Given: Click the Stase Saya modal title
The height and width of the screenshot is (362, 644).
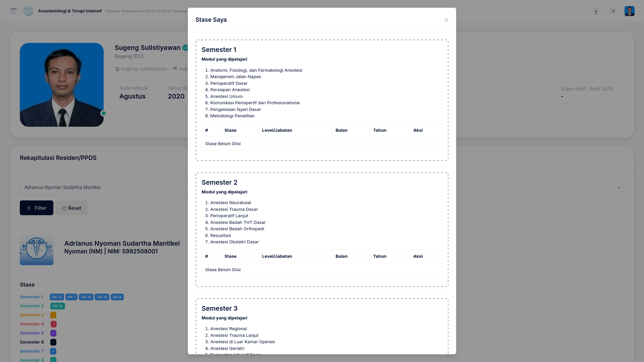Looking at the screenshot, I should (211, 20).
